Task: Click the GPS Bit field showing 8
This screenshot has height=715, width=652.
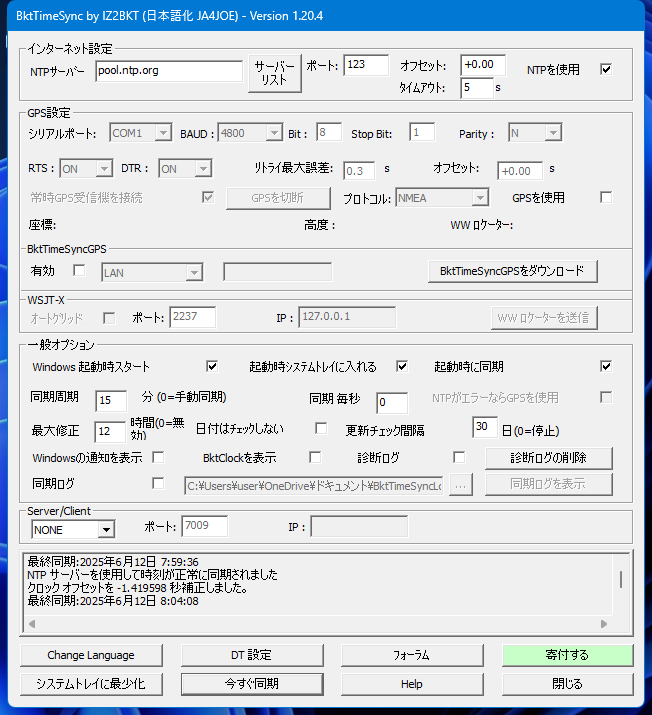Action: click(x=329, y=132)
